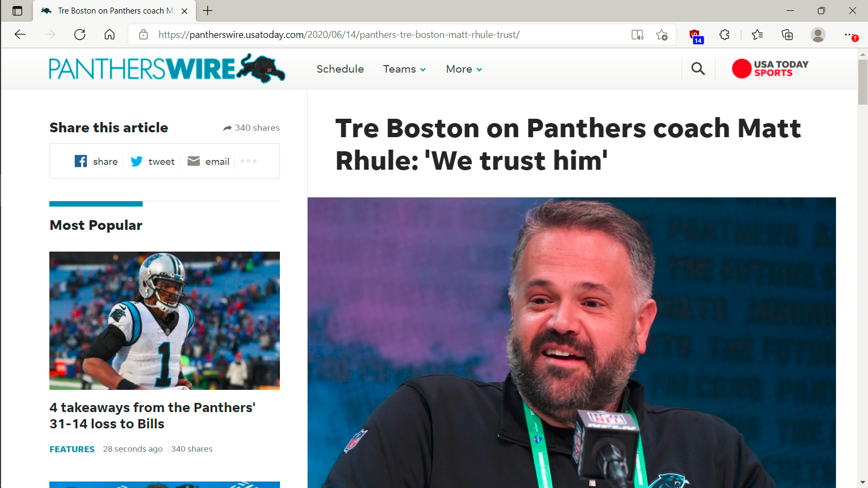Open the Schedule menu item

340,69
